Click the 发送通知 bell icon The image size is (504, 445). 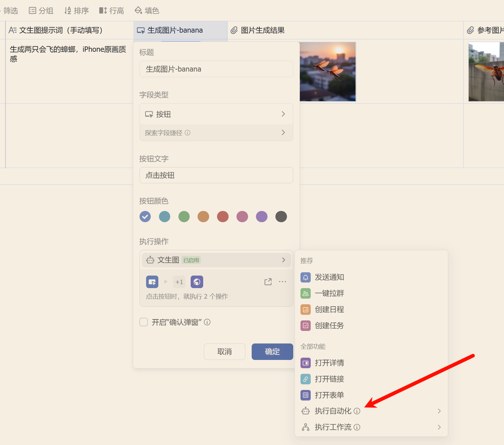coord(305,277)
